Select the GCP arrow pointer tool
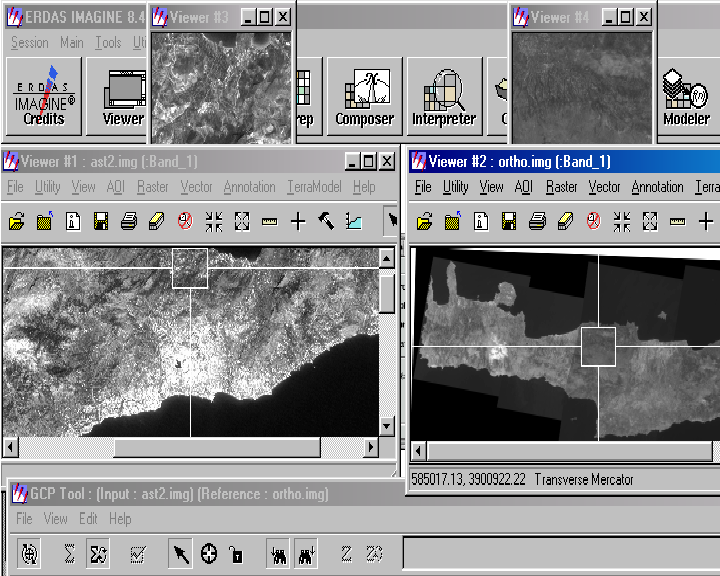 click(x=180, y=554)
